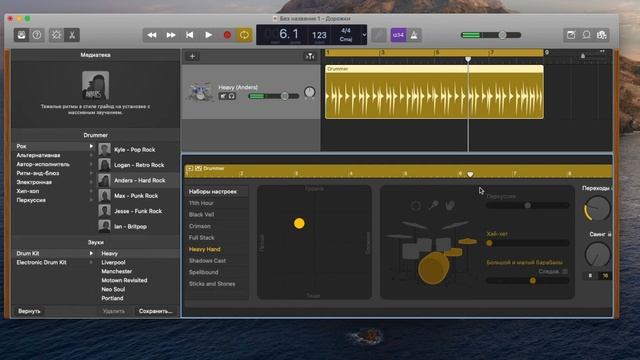Choose the Sticks and Stones preset

[x=212, y=284]
